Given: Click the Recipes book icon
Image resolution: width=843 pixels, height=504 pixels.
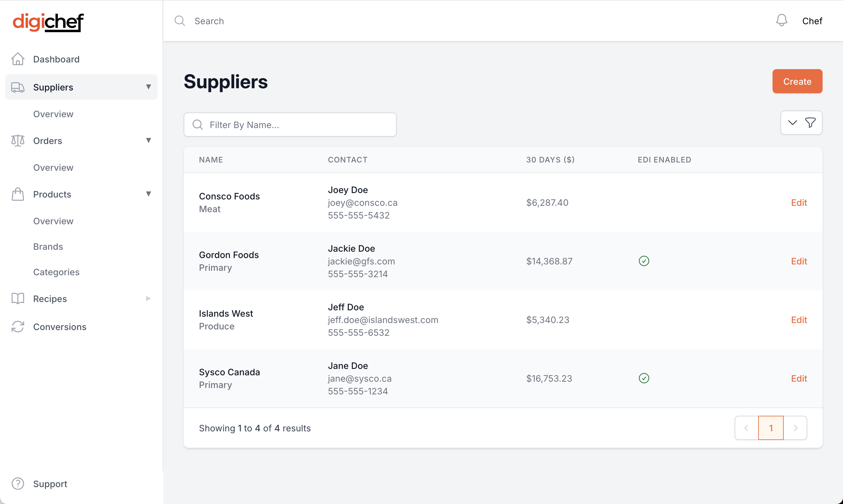Looking at the screenshot, I should (x=18, y=299).
